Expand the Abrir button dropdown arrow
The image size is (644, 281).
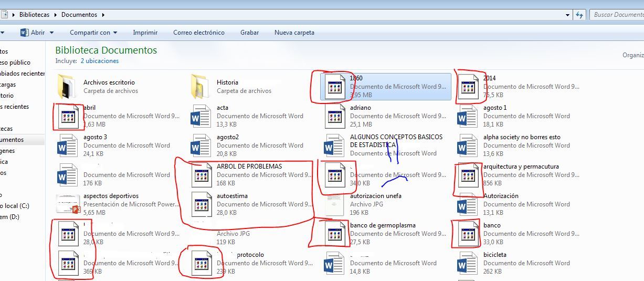click(51, 33)
